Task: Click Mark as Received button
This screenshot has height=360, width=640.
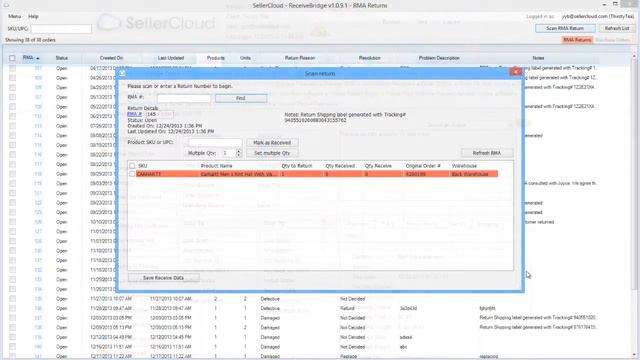Action: (x=272, y=142)
